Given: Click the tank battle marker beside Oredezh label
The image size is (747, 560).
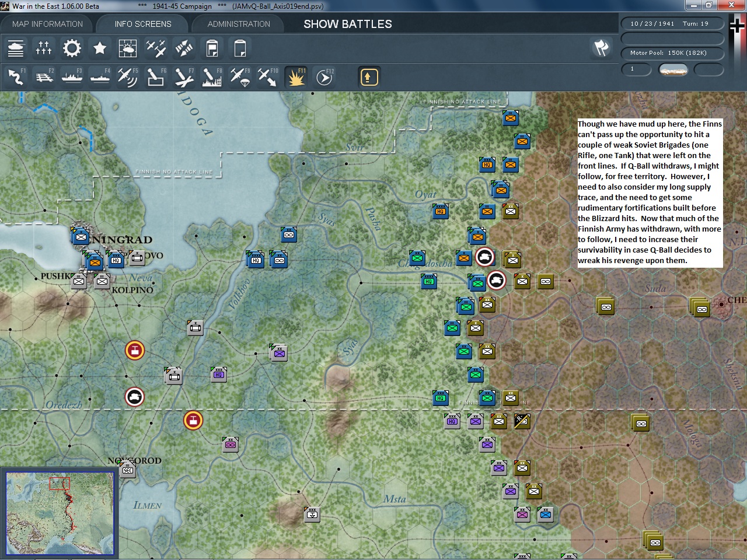Looking at the screenshot, I should (x=135, y=397).
